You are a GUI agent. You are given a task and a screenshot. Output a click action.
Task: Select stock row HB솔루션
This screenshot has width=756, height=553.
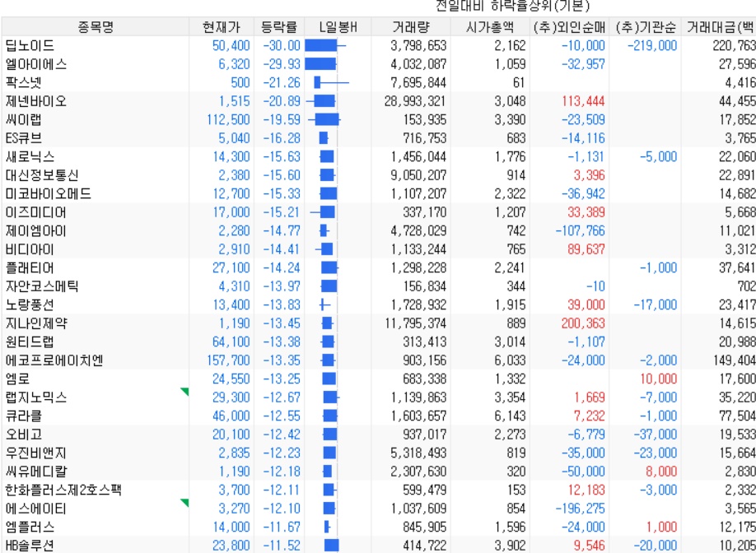(x=378, y=546)
